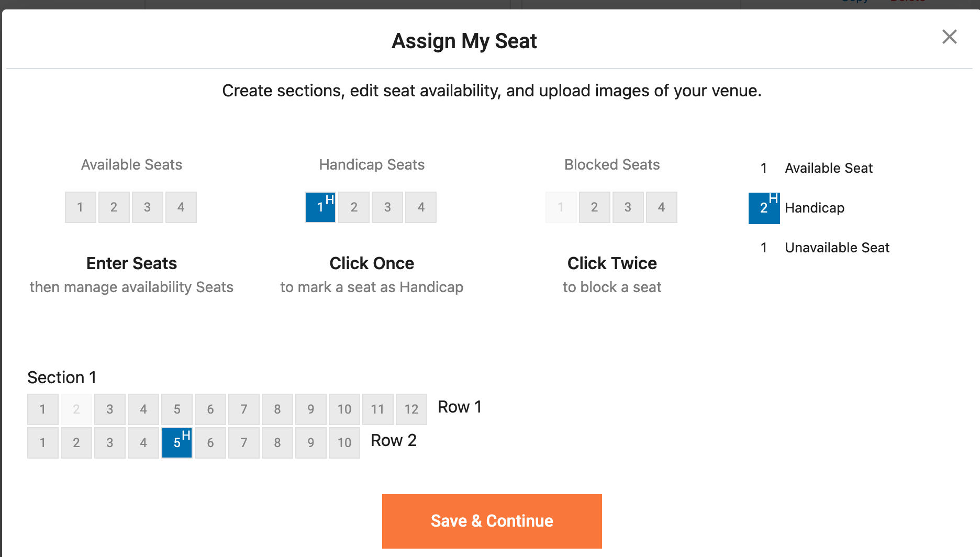This screenshot has height=557, width=980.
Task: Click seat 2 in the Blocked Seats example
Action: (594, 207)
